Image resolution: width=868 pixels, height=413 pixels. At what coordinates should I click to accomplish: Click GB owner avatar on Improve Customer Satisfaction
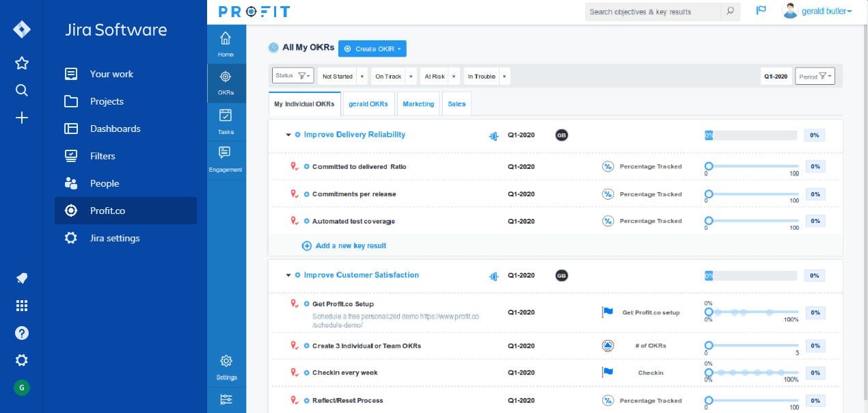point(562,276)
